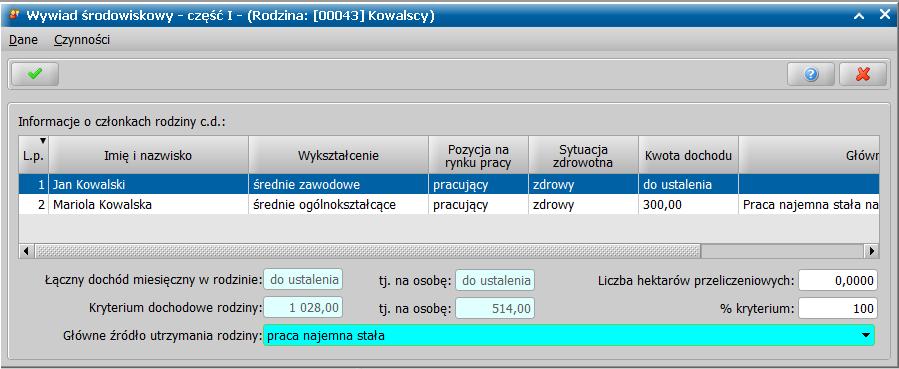Click Praca najemna stała cell
Viewport: 899px width, 369px height.
[x=809, y=205]
